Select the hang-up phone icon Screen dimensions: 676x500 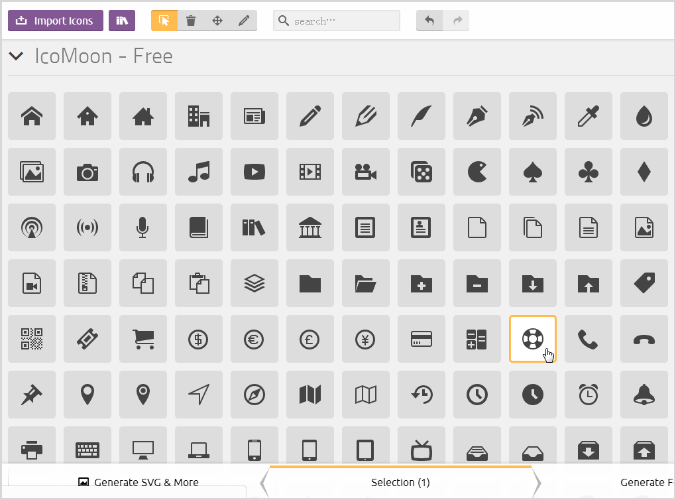coord(644,339)
